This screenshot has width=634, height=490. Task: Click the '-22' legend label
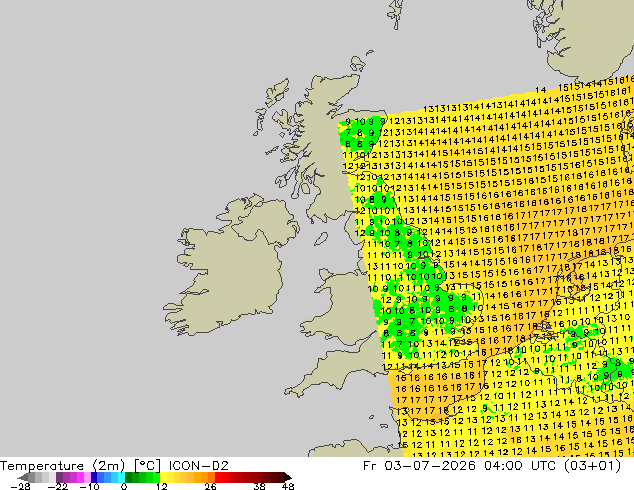(58, 486)
